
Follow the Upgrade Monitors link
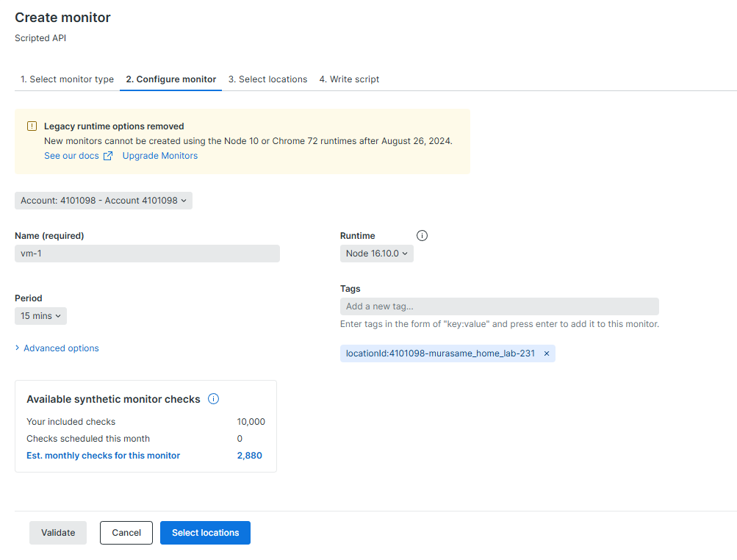pyautogui.click(x=160, y=156)
